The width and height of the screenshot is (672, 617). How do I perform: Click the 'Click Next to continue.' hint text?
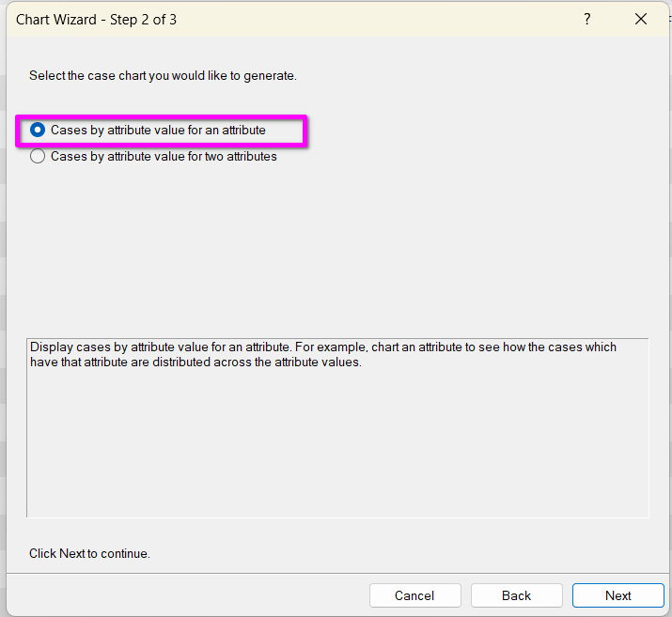point(89,553)
